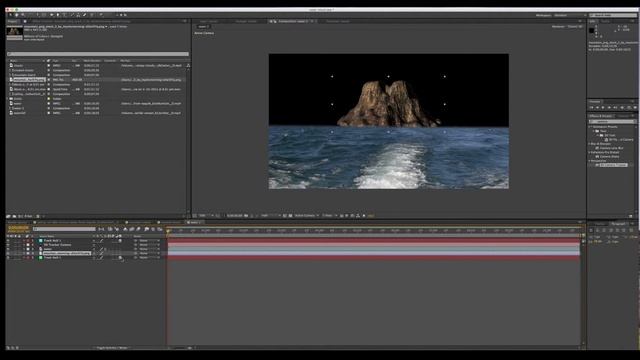Take a snapshot with the viewer camera icon
640x360 pixels.
coord(245,216)
